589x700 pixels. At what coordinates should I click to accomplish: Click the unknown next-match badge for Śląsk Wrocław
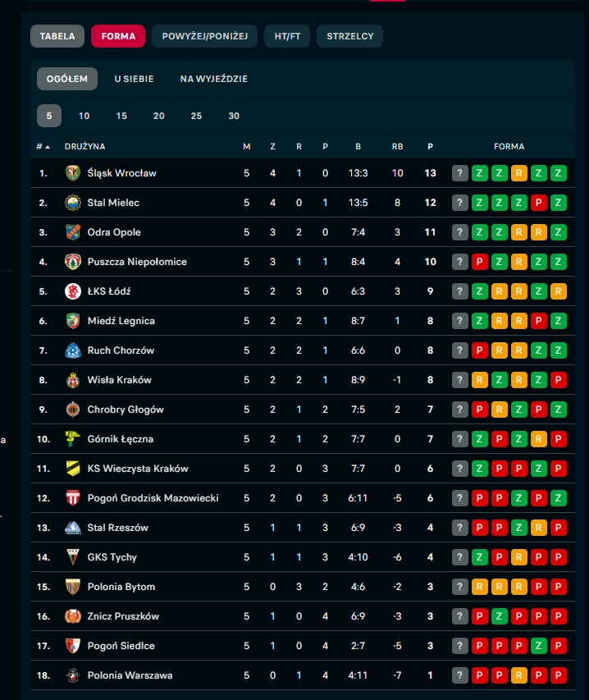pos(460,173)
